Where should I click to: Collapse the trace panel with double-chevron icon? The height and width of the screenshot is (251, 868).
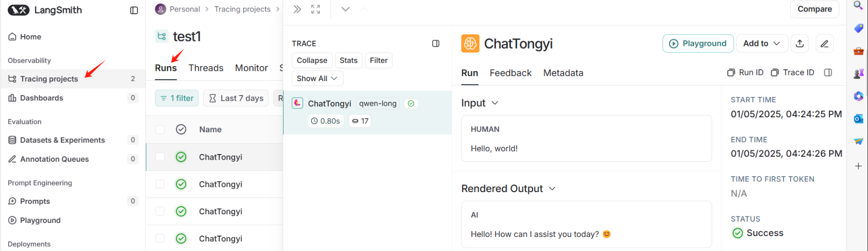pyautogui.click(x=297, y=9)
